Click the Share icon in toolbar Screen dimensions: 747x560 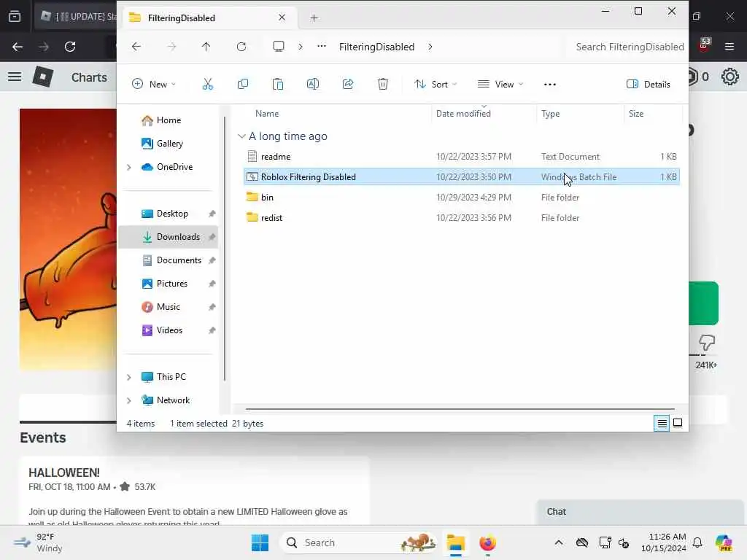pos(348,85)
